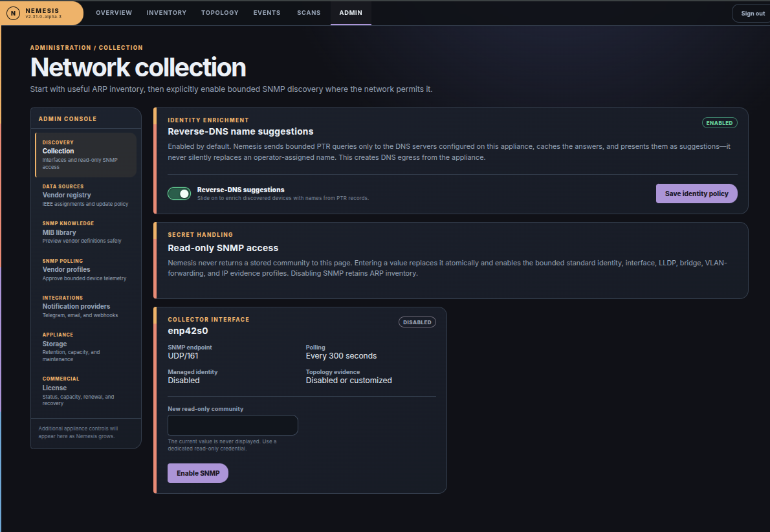
Task: Open Notification providers settings
Action: [x=86, y=307]
